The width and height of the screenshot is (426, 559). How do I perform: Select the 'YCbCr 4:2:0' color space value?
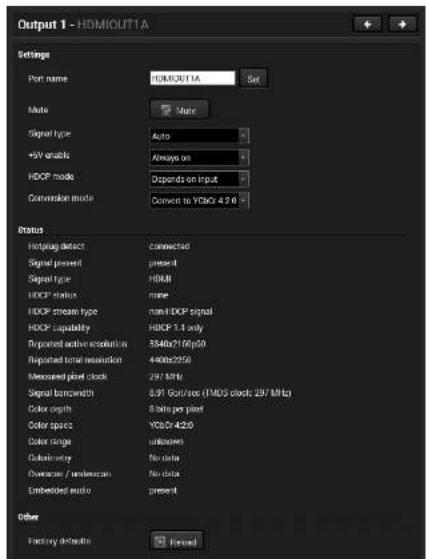(171, 425)
